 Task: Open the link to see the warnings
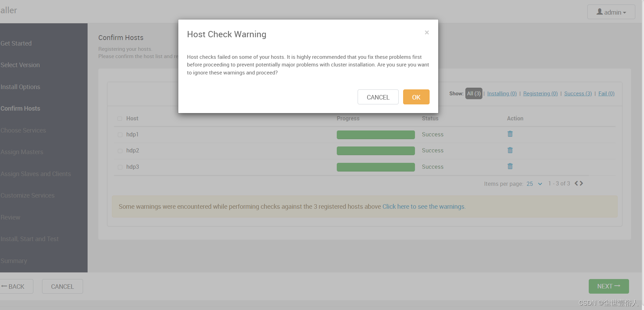coord(424,207)
